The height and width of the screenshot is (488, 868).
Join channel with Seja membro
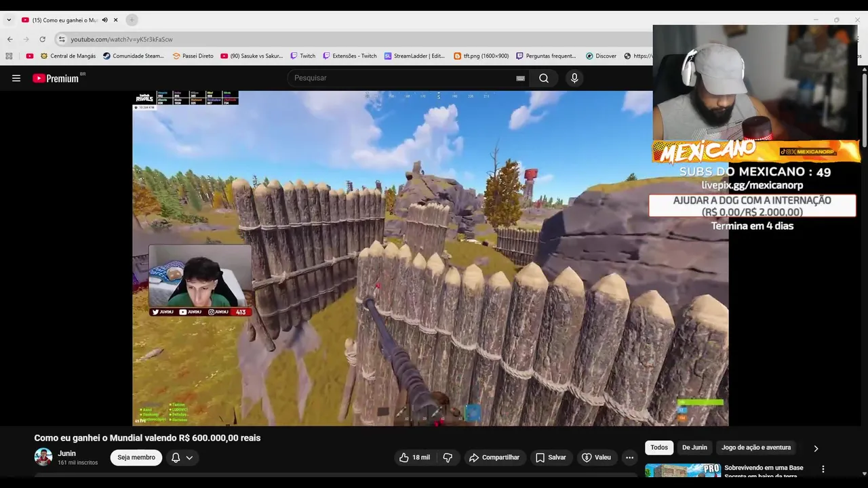[136, 457]
